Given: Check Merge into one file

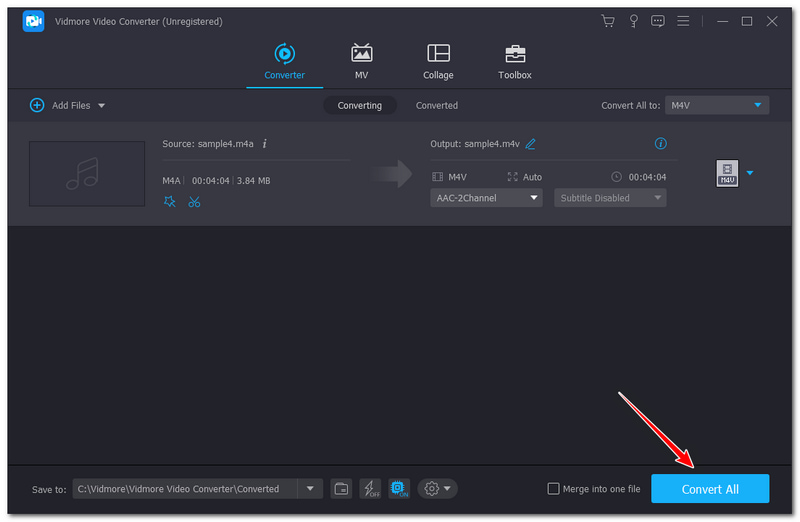Looking at the screenshot, I should pos(553,489).
